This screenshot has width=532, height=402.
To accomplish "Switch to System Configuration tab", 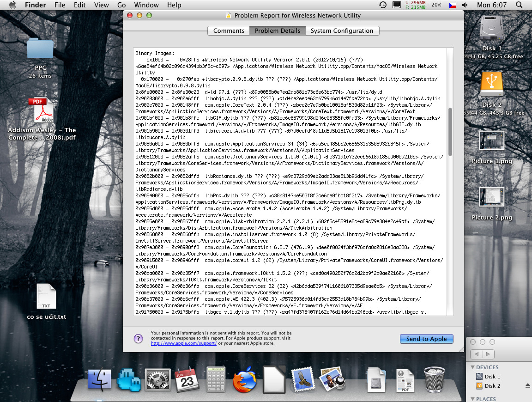I will [342, 30].
